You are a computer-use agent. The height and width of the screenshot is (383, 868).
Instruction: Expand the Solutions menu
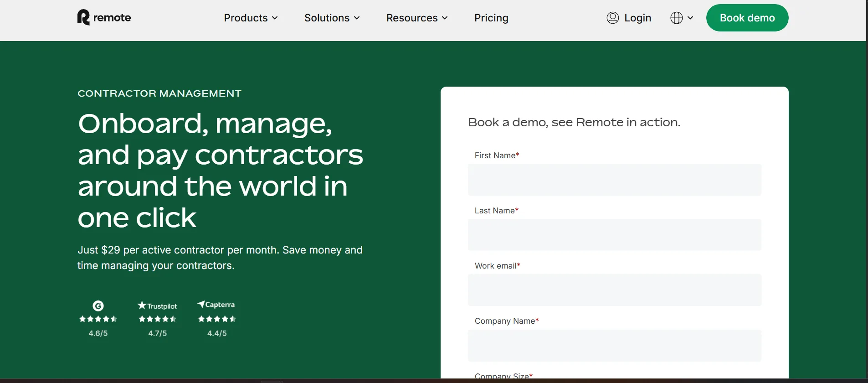(x=332, y=18)
